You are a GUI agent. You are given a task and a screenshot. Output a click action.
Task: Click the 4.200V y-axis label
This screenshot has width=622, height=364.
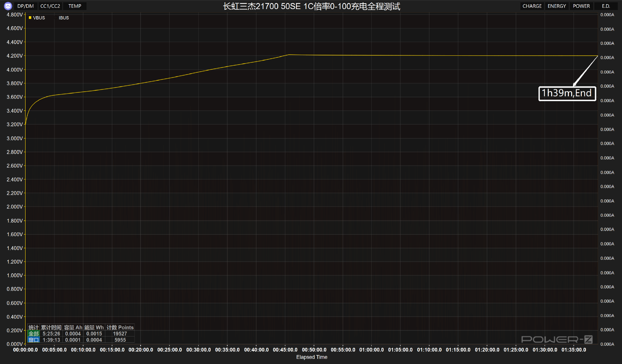point(15,56)
